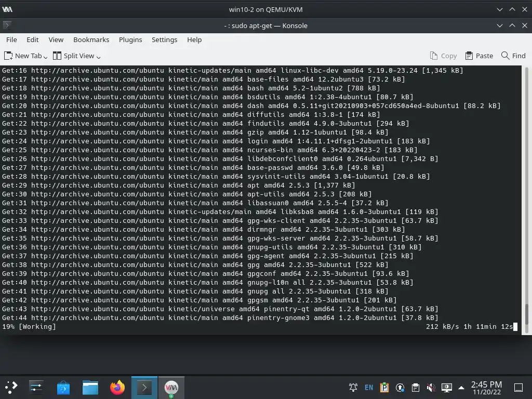Launch Discover software center from taskbar
Screen dimensions: 532x399
63,387
